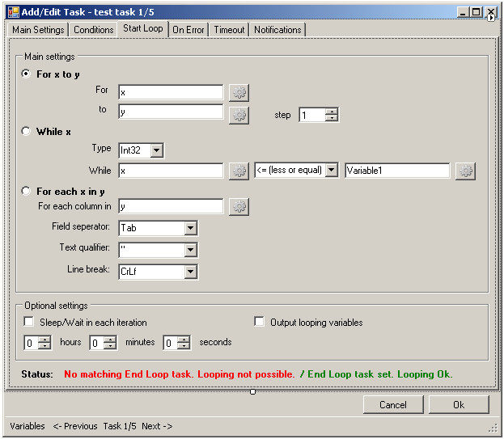
Task: Open the Type Int32 dropdown
Action: (157, 150)
